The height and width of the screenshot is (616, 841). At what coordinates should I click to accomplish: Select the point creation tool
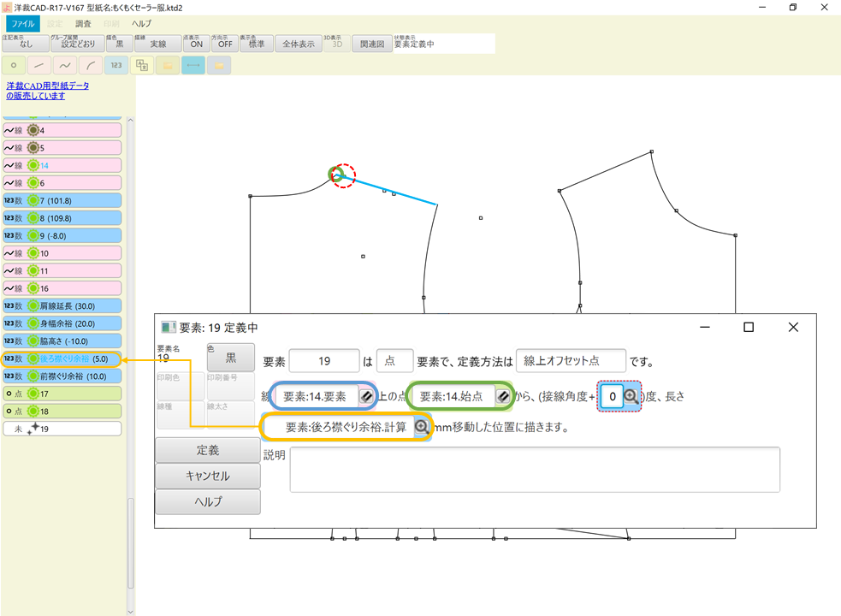tap(13, 65)
